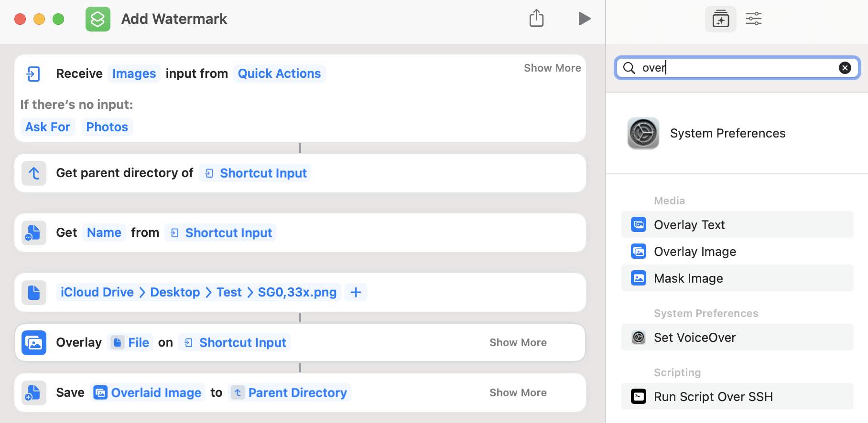Change the Quick Actions input source
This screenshot has width=868, height=423.
pos(279,74)
